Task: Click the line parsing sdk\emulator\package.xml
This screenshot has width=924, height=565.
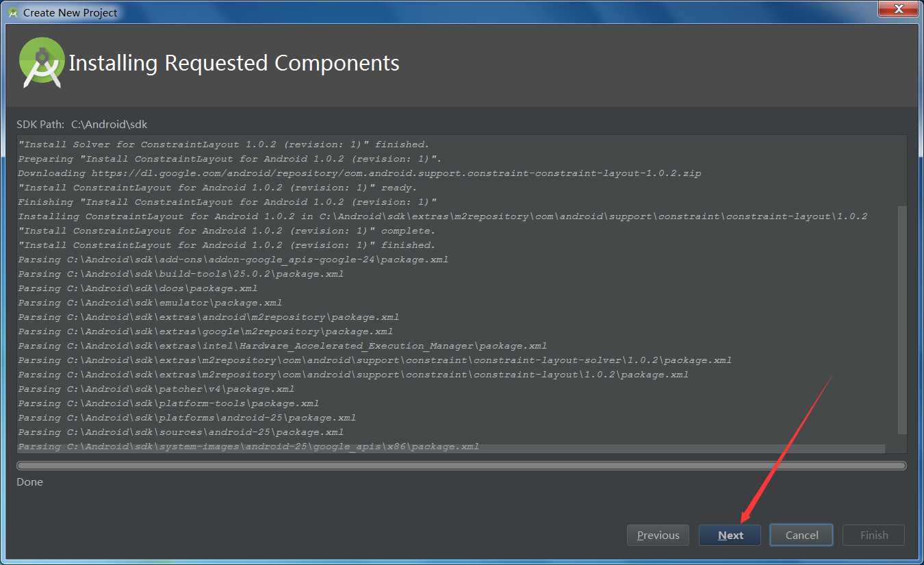Action: [150, 303]
